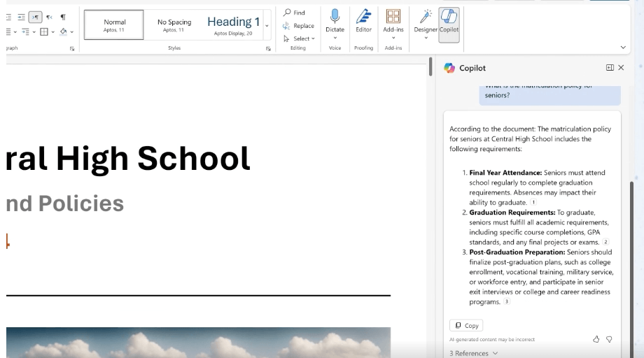Expand the 3 References section
The height and width of the screenshot is (358, 644).
tap(473, 353)
